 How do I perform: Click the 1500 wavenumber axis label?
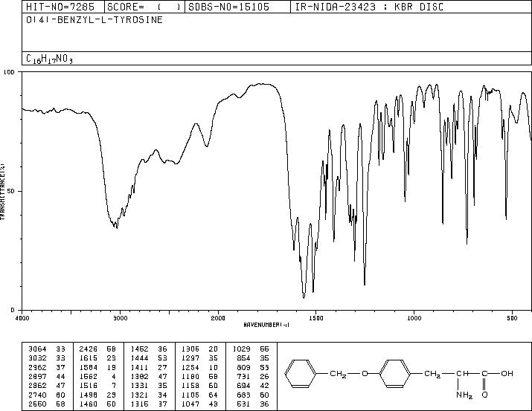(x=316, y=318)
